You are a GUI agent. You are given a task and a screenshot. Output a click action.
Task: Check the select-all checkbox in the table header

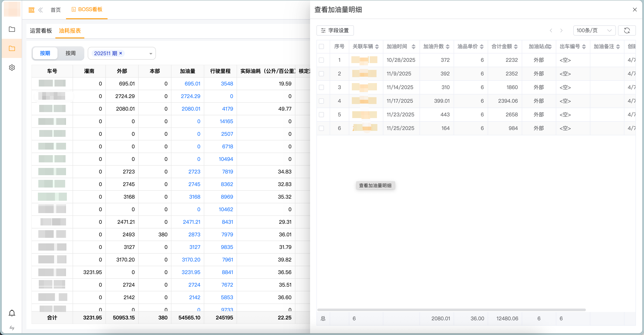[322, 46]
